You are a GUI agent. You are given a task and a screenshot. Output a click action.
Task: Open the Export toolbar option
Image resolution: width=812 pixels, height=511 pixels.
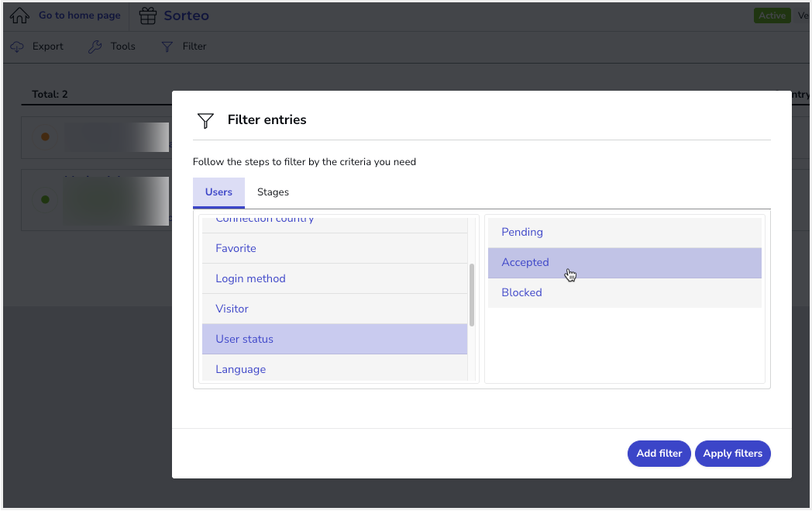pos(47,46)
